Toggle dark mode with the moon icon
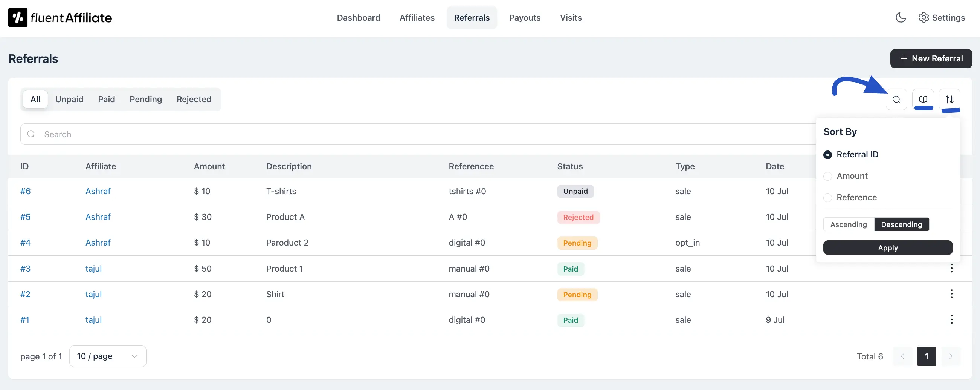The image size is (980, 390). coord(901,17)
